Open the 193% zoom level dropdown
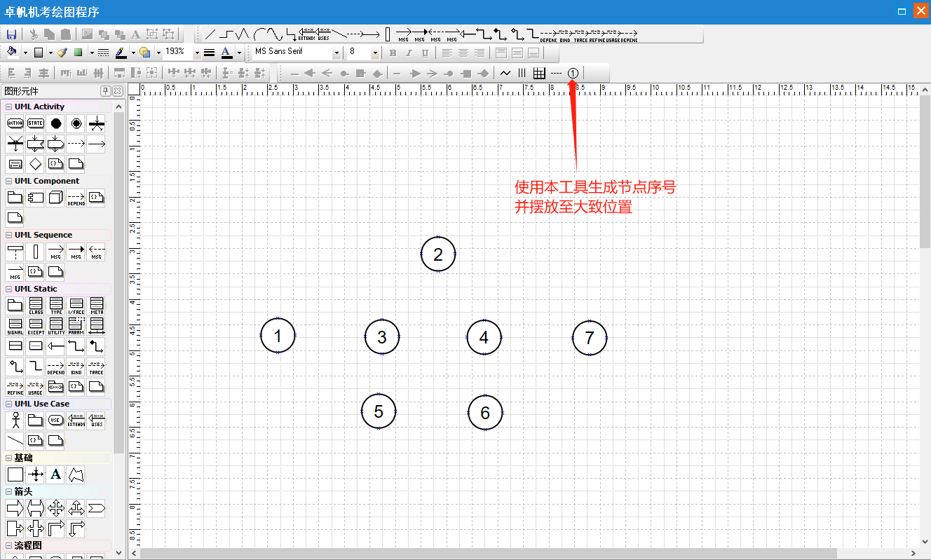The image size is (931, 560). point(196,53)
